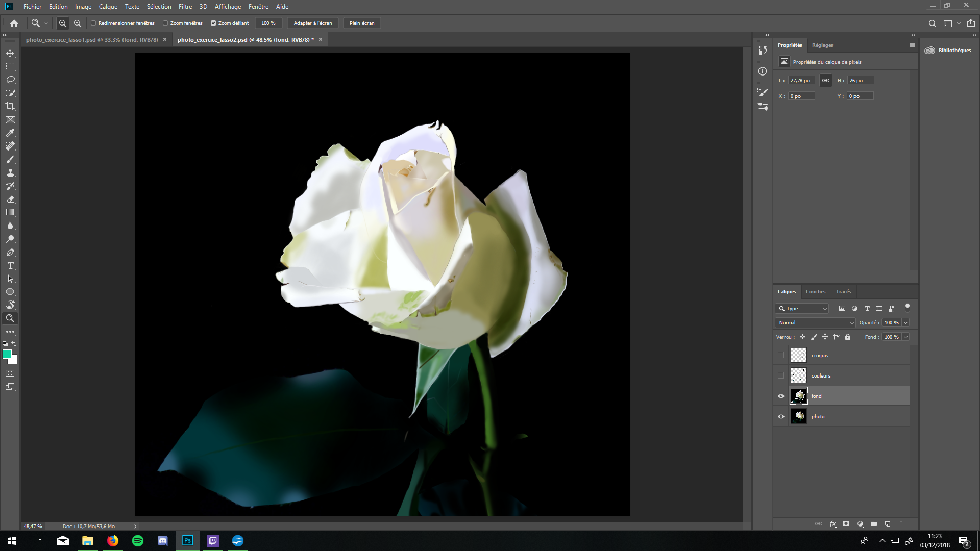Screen dimensions: 980x551
Task: Open the layer filter Type dropdown
Action: pos(802,309)
